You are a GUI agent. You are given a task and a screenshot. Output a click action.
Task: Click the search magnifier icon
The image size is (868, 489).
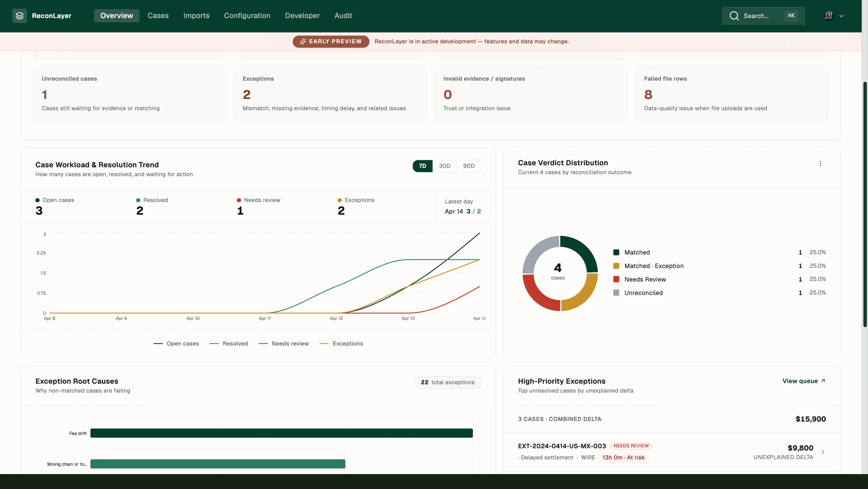(x=734, y=16)
